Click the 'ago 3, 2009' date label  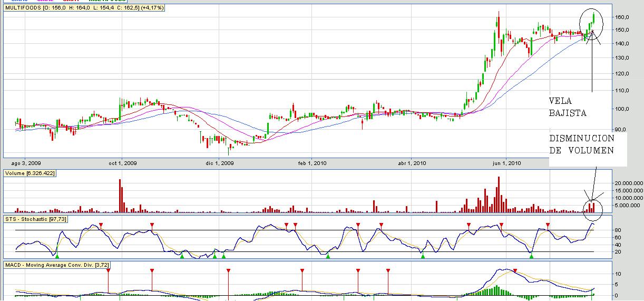[23, 163]
